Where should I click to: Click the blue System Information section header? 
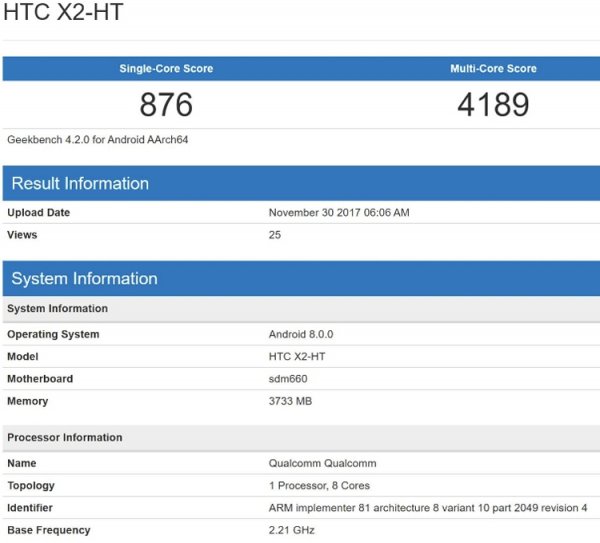[84, 279]
